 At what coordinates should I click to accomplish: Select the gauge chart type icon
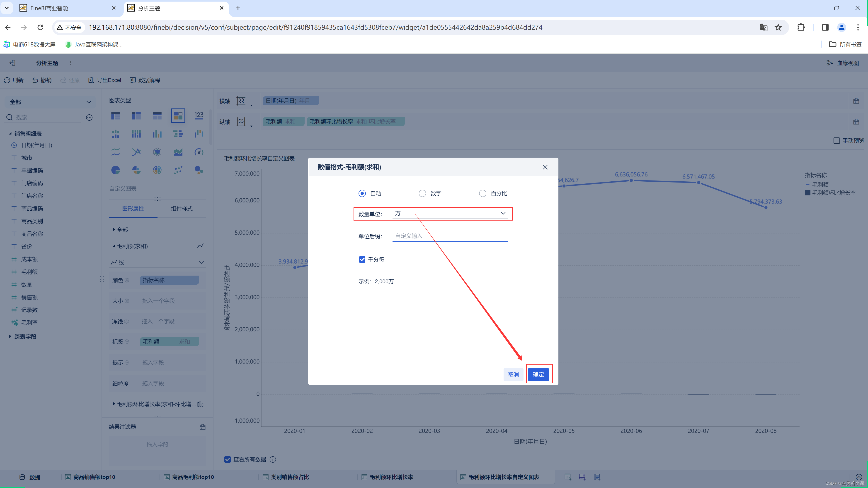(199, 152)
